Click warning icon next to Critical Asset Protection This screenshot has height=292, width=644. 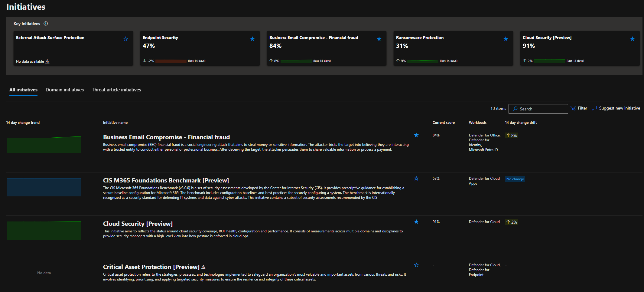pyautogui.click(x=203, y=267)
